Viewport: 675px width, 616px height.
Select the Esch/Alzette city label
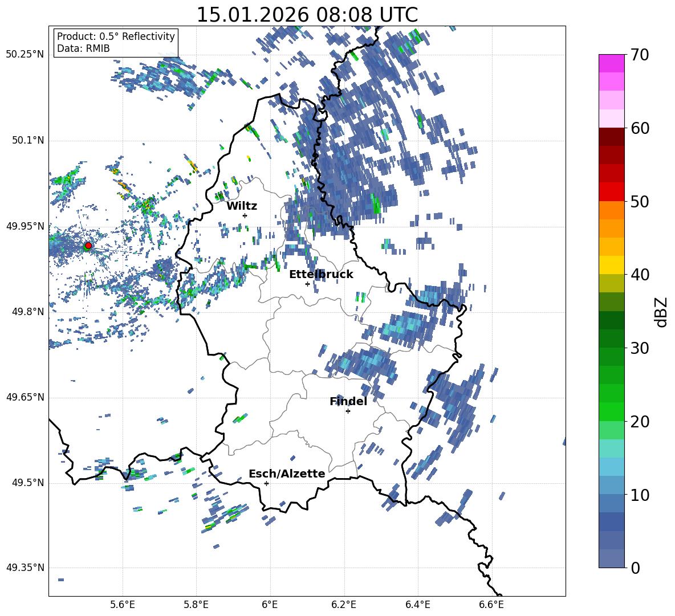click(x=287, y=474)
